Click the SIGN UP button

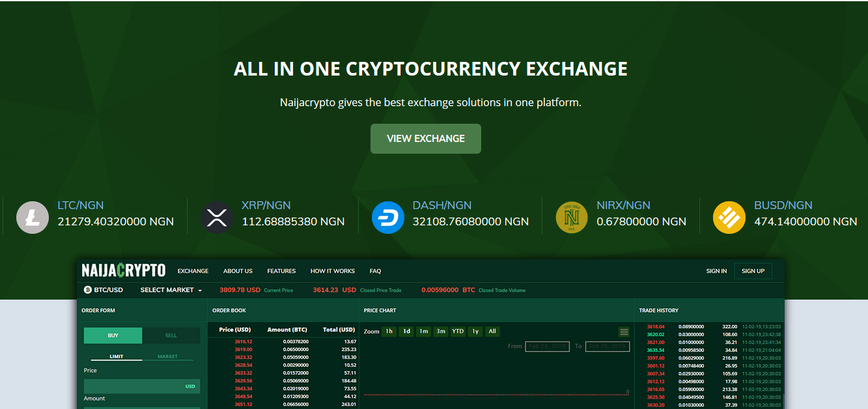point(753,271)
